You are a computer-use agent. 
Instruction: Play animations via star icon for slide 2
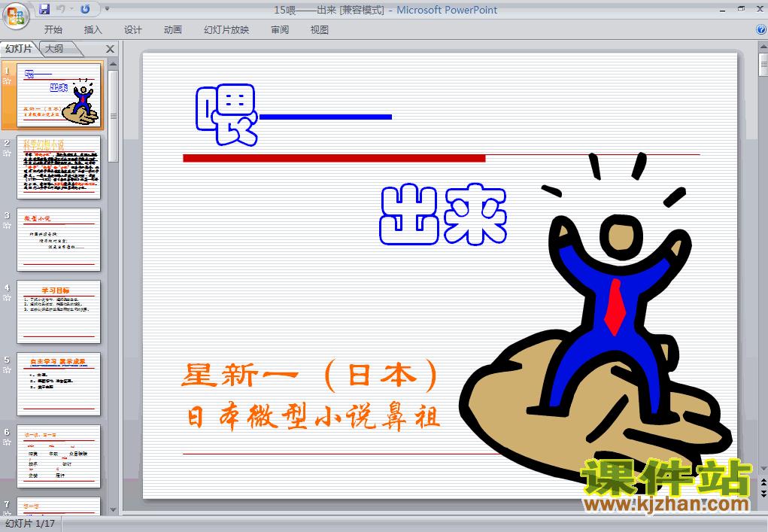click(x=7, y=154)
